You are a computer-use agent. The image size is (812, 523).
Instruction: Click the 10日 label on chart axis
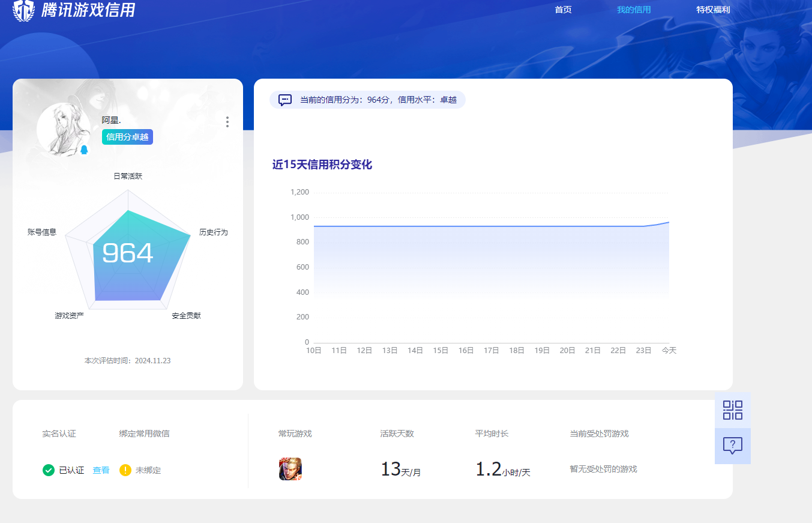click(x=314, y=351)
